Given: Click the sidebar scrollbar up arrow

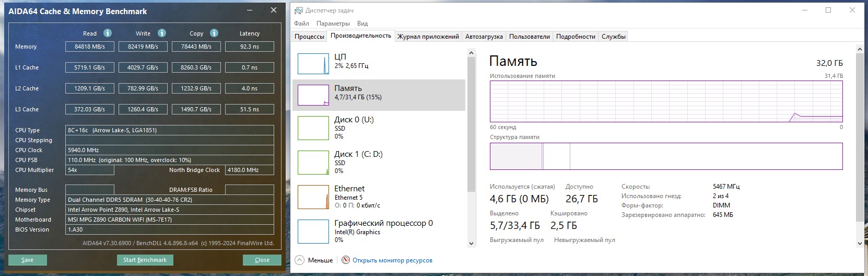Looking at the screenshot, I should (x=471, y=53).
